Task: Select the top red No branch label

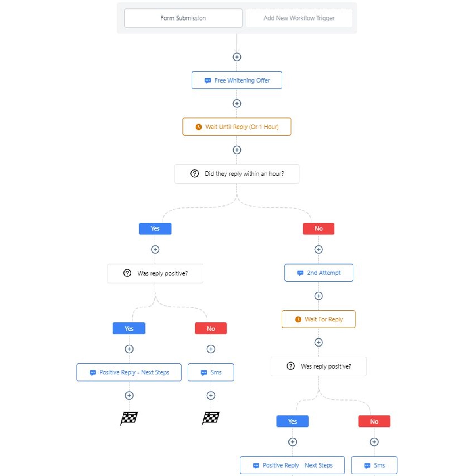Action: pos(319,229)
